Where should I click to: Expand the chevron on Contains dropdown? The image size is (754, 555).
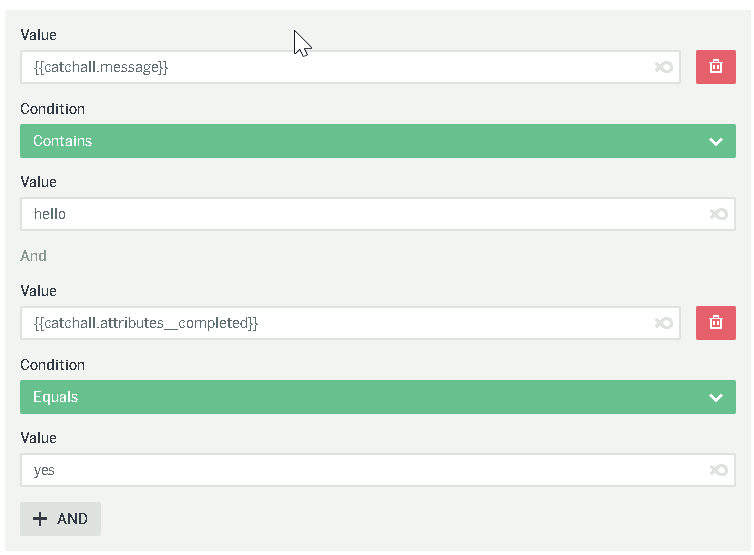tap(716, 141)
